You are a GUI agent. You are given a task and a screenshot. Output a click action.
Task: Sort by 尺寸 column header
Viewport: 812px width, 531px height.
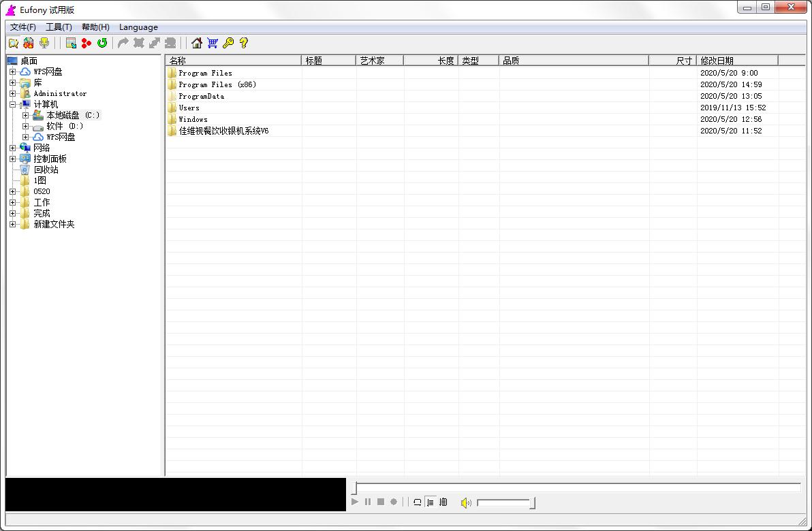[672, 61]
